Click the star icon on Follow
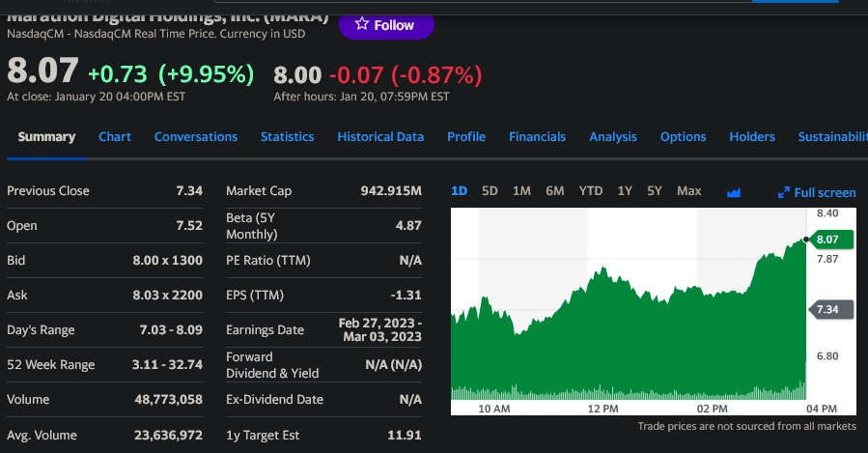The width and height of the screenshot is (868, 453). click(362, 25)
